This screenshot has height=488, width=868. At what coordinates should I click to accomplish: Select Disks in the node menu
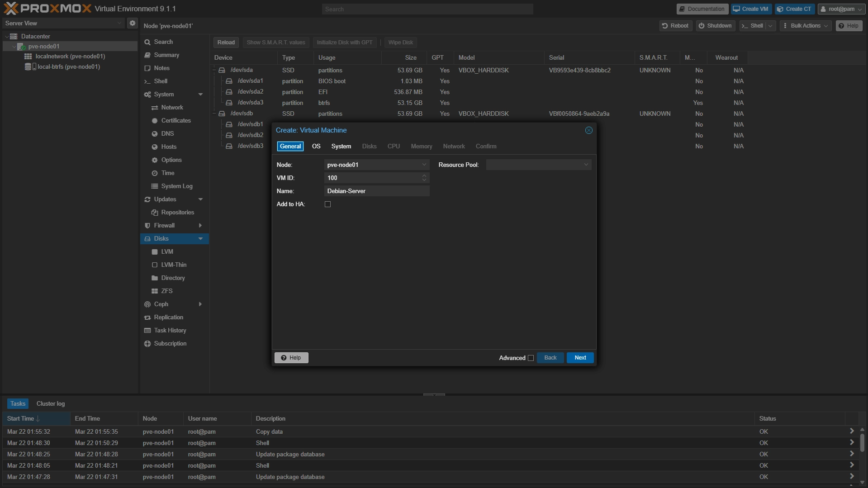pyautogui.click(x=174, y=238)
